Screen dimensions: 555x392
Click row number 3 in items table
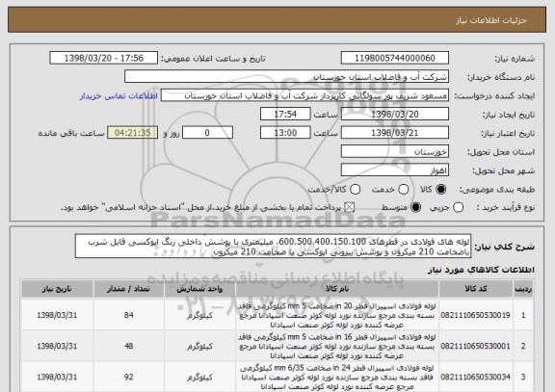click(x=523, y=378)
